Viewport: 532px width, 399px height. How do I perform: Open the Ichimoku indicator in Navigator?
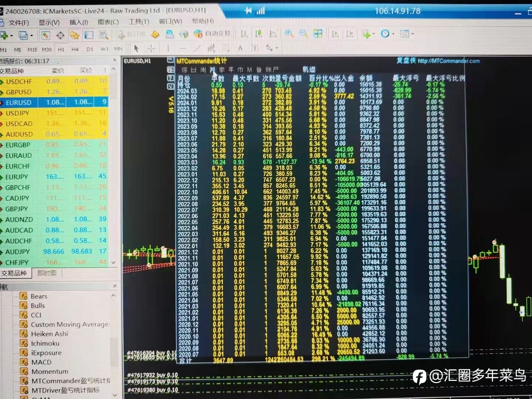[45, 343]
